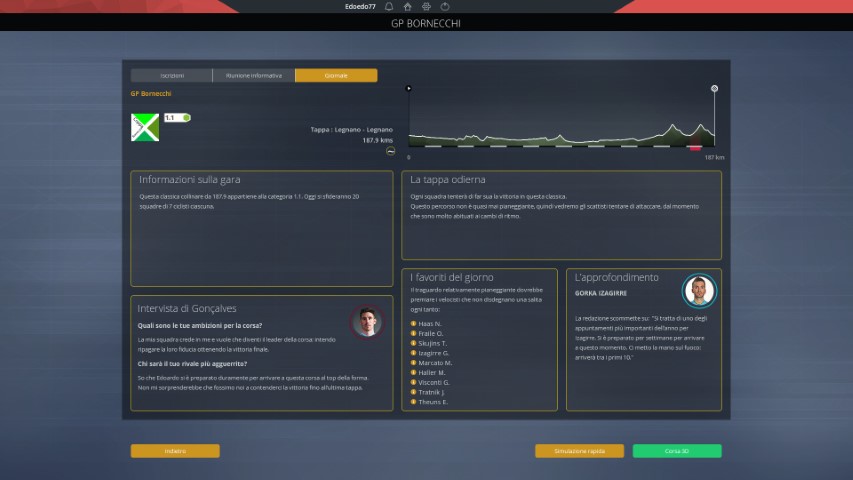This screenshot has width=853, height=480.
Task: Switch to the Iscrizioni tab
Action: [x=171, y=75]
